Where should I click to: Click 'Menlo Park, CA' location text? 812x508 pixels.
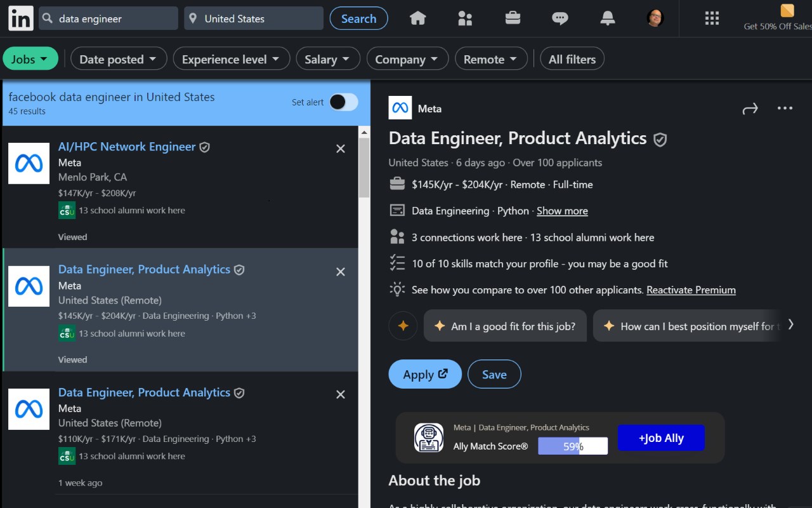point(93,177)
